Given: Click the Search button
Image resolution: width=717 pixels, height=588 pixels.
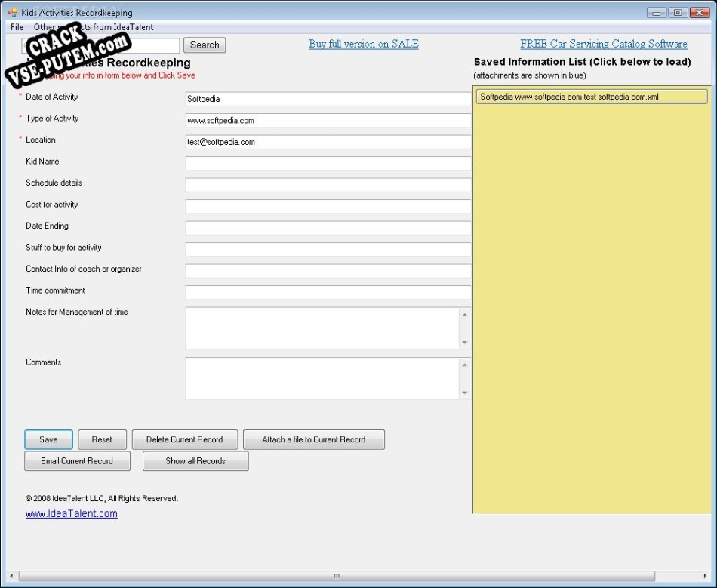Looking at the screenshot, I should [205, 45].
